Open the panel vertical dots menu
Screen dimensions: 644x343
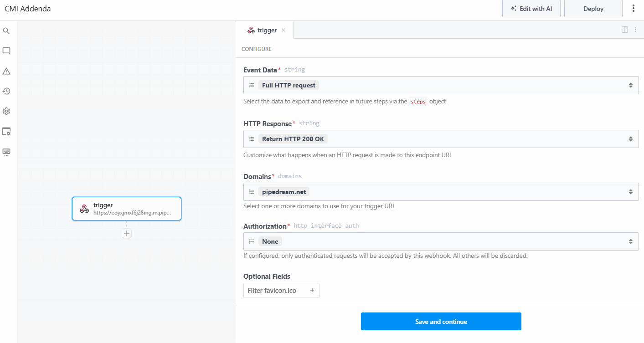pyautogui.click(x=635, y=30)
